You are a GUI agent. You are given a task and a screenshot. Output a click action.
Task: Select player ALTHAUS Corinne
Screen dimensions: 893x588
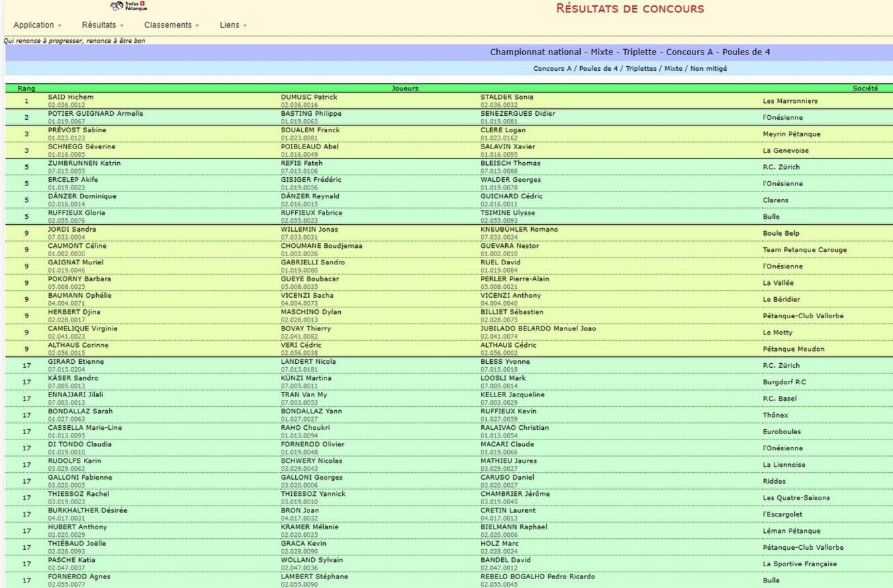point(77,345)
